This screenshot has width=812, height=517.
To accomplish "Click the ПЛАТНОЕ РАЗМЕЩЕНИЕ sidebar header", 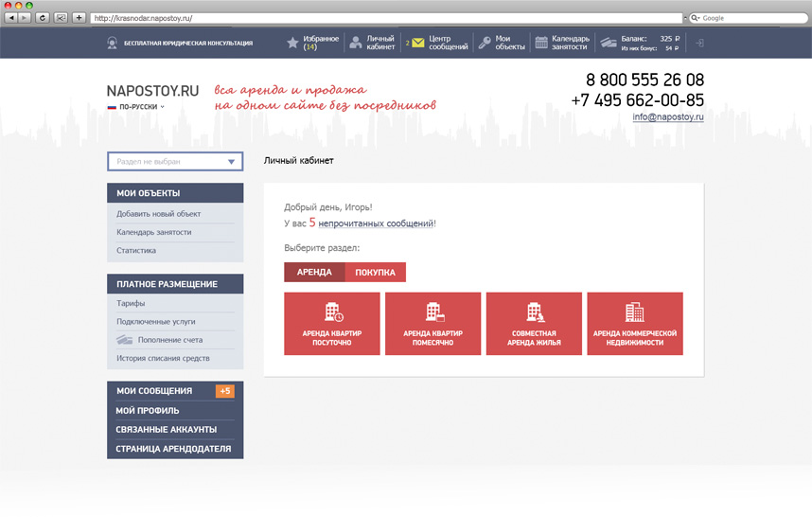I will click(175, 284).
